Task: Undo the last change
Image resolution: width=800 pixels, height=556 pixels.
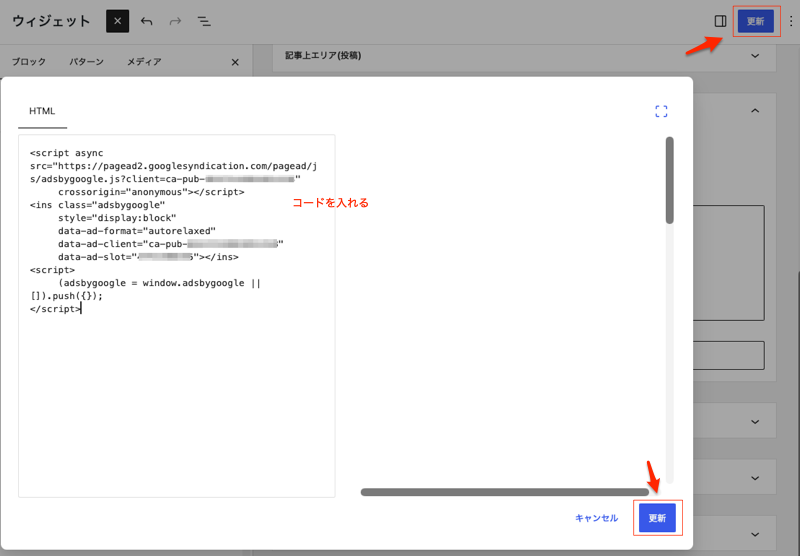Action: click(x=147, y=21)
